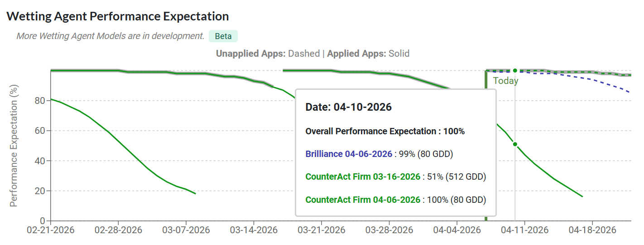Click the green data point at 51%
Image resolution: width=644 pixels, height=245 pixels.
[515, 144]
